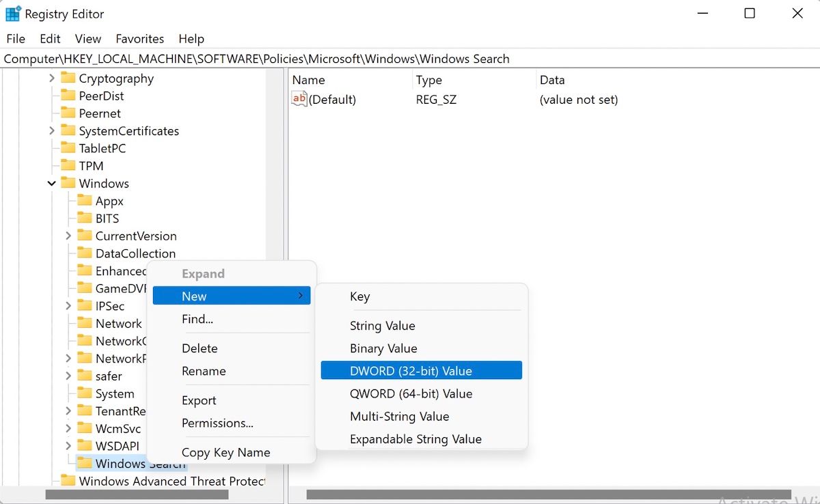Click Copy Key Name in the context menu
The width and height of the screenshot is (820, 504).
[x=225, y=452]
